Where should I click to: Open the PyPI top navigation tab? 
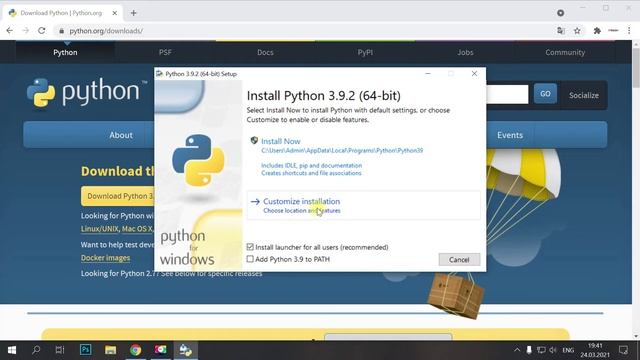(365, 52)
